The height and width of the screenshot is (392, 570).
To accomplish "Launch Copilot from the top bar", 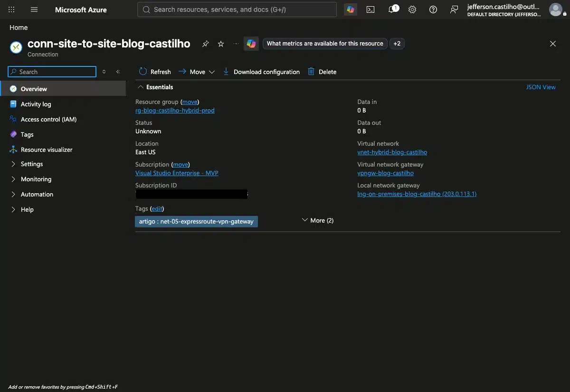I will tap(351, 9).
